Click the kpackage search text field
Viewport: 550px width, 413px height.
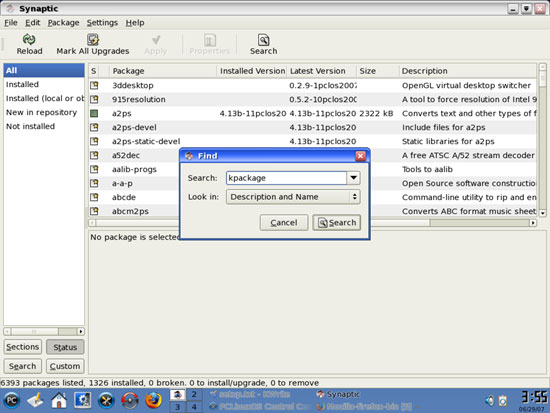(x=286, y=178)
